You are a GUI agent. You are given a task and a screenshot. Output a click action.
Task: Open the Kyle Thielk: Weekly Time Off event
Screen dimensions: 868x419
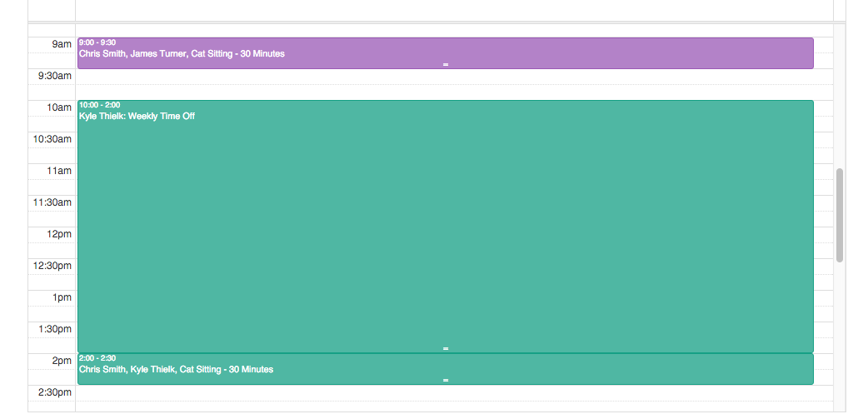tap(445, 227)
